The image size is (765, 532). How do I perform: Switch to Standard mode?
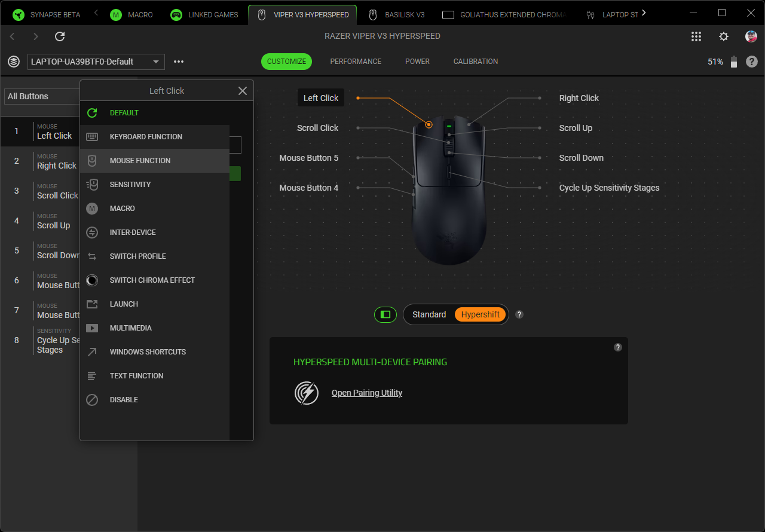(429, 314)
